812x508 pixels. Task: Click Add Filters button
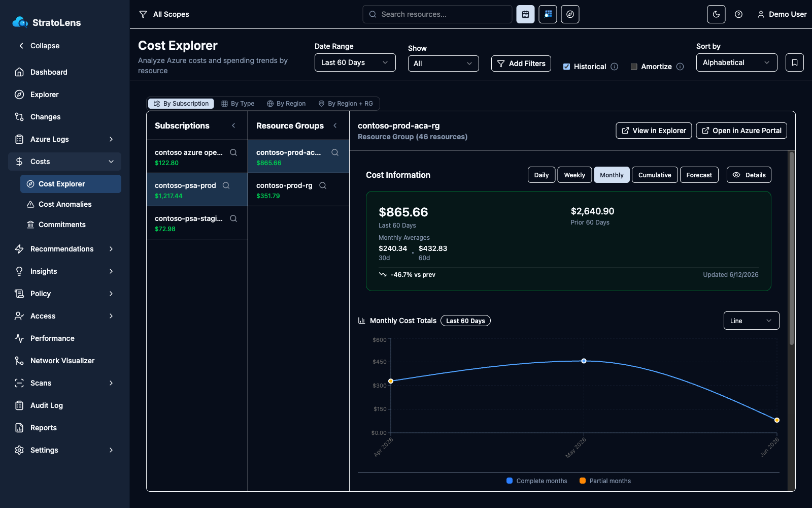521,63
